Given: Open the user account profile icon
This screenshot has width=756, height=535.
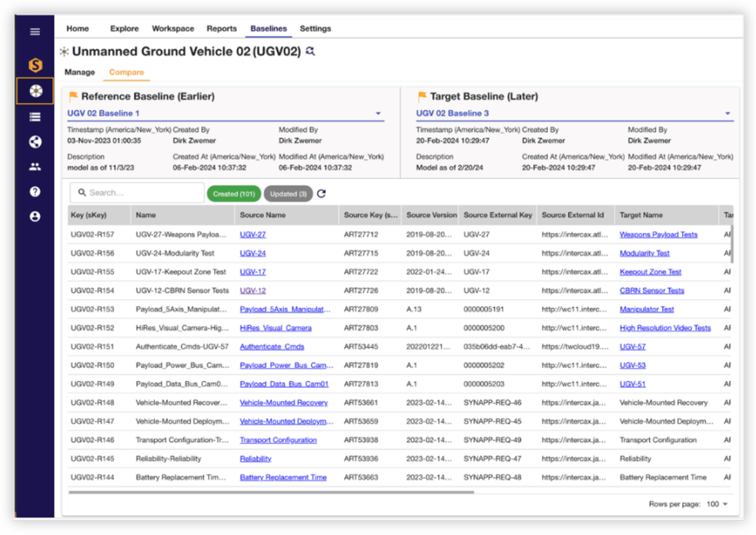Looking at the screenshot, I should coord(35,217).
